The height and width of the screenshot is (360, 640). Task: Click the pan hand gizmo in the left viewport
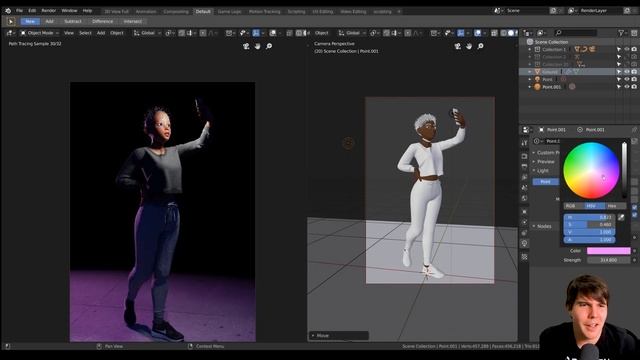(x=258, y=46)
